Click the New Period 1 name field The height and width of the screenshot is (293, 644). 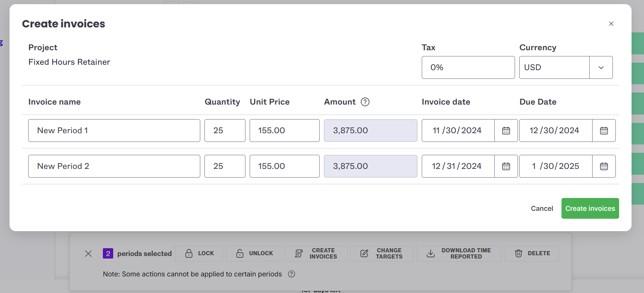tap(114, 130)
